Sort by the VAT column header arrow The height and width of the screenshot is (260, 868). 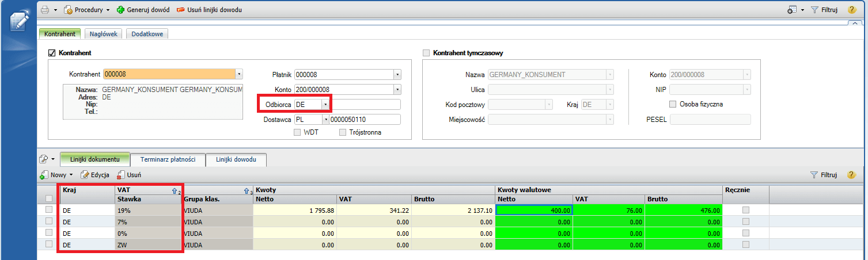175,190
